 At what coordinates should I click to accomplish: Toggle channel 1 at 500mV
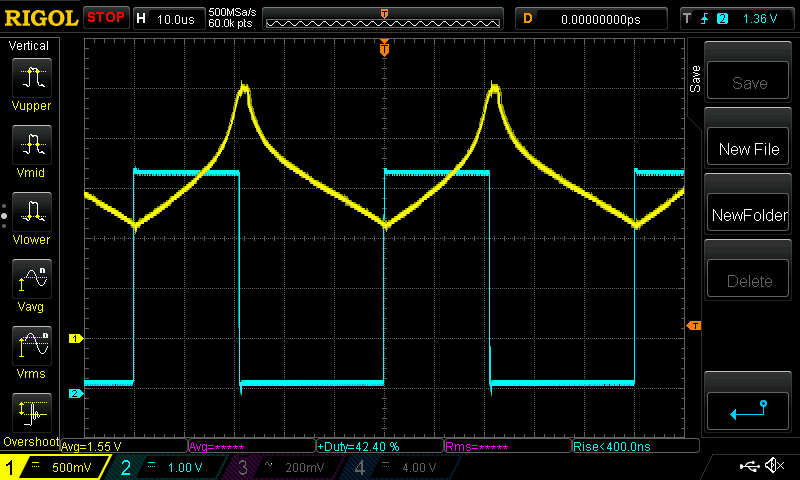point(55,467)
